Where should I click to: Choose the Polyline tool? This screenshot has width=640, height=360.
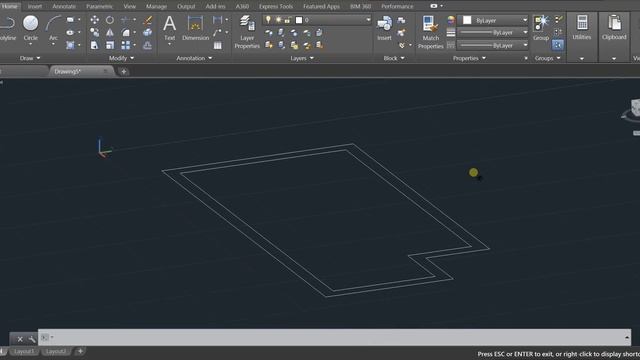pos(7,28)
